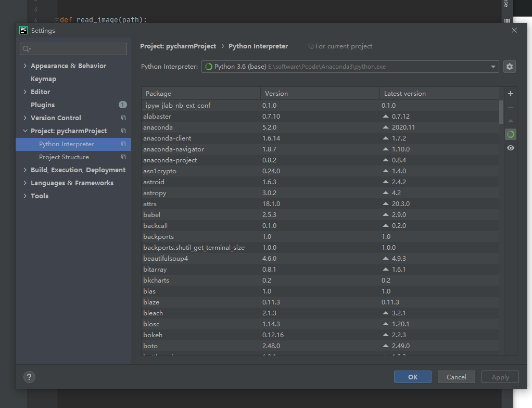Click the Plugins update badge

122,105
